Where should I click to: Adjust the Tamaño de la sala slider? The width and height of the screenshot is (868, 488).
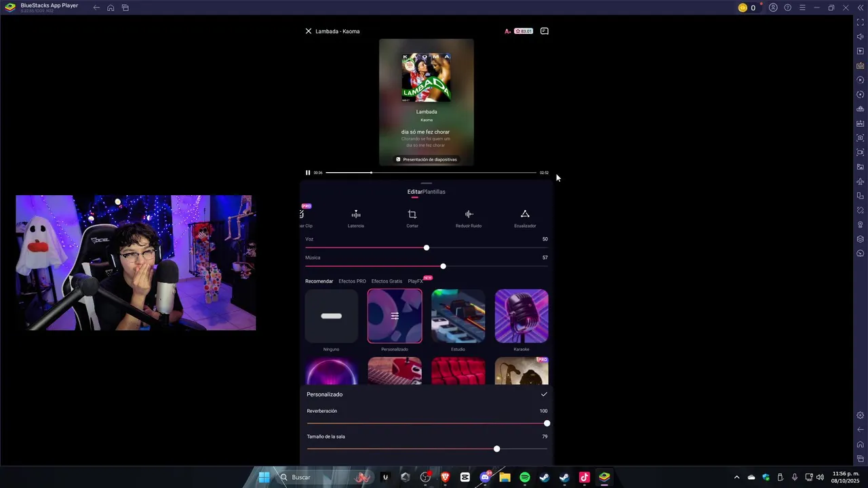427,449
